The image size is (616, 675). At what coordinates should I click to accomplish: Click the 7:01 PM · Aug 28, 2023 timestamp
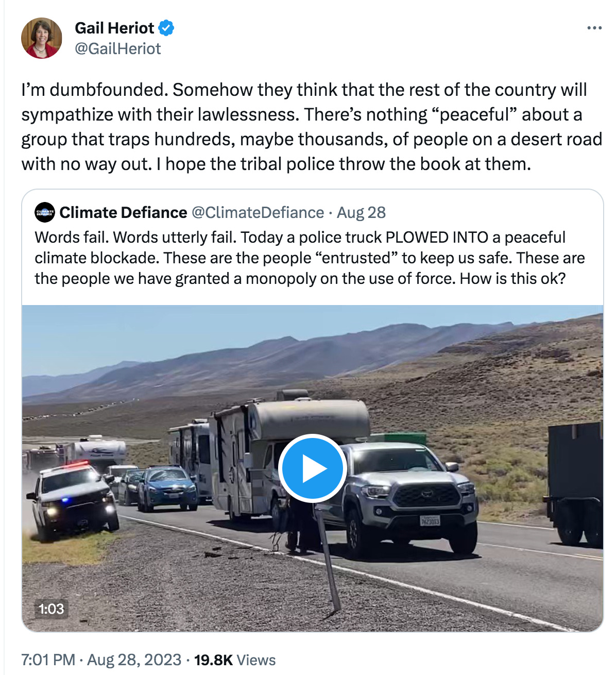[101, 660]
